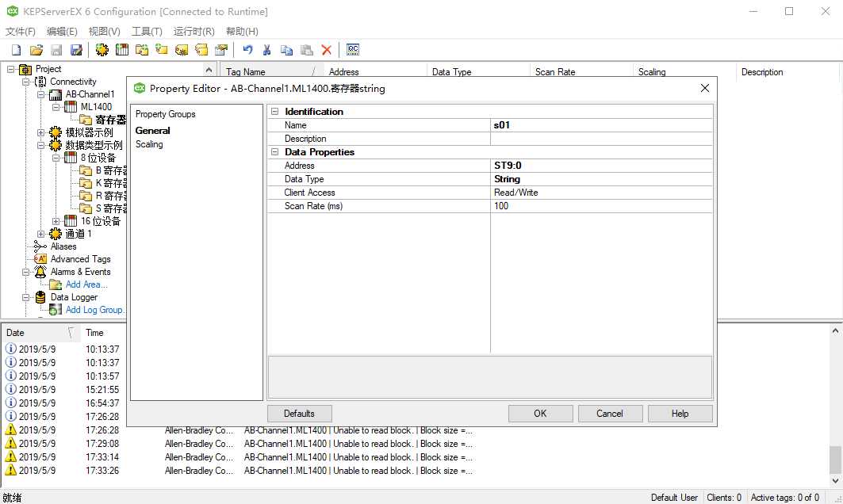Image resolution: width=843 pixels, height=504 pixels.
Task: Click the Undo arrow icon
Action: click(x=247, y=50)
